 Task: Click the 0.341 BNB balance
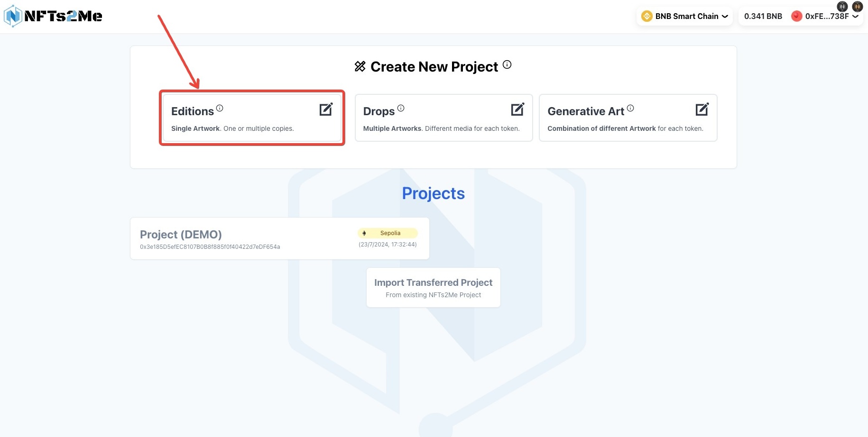click(x=763, y=16)
